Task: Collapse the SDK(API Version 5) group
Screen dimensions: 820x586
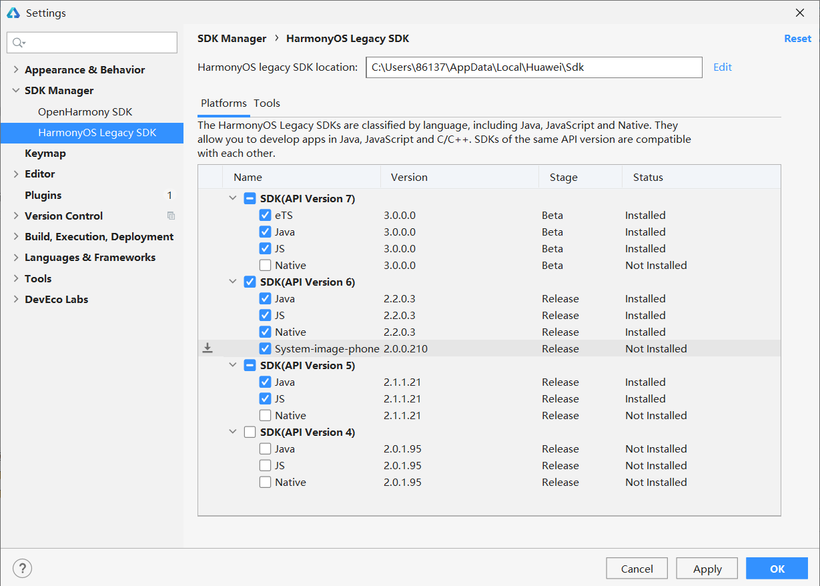Action: [x=233, y=365]
